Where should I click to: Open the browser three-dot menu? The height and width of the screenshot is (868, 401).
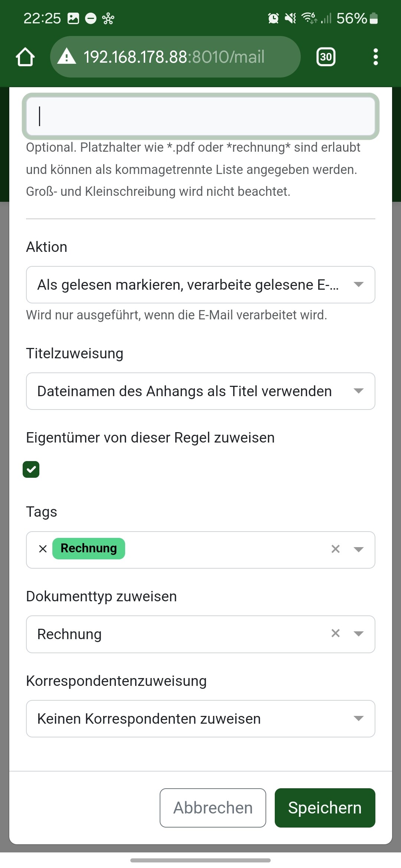pyautogui.click(x=375, y=57)
